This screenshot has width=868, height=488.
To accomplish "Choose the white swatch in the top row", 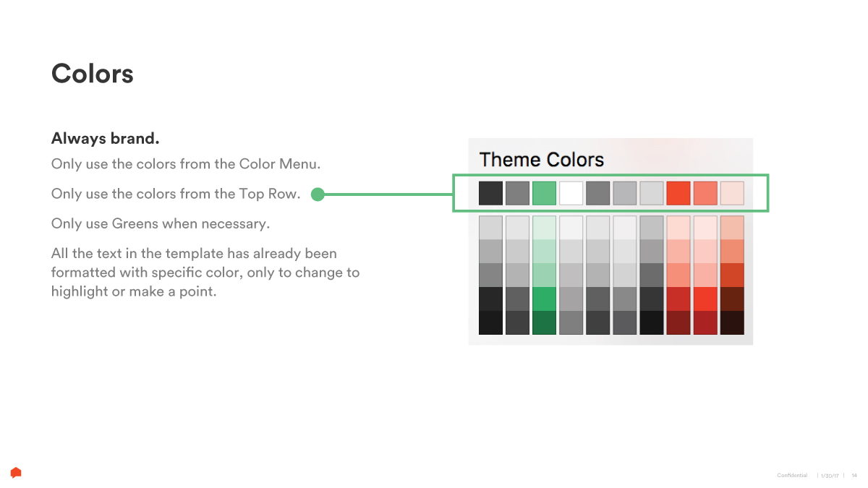I will (571, 193).
